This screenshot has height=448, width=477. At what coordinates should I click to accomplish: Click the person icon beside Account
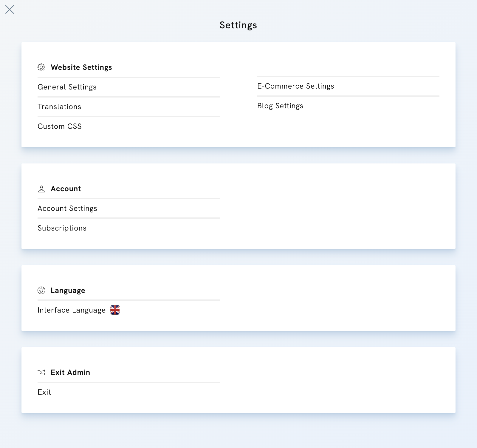point(41,189)
